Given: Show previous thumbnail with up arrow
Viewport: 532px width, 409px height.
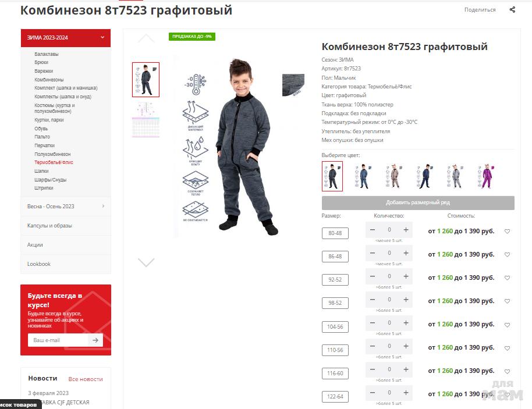Looking at the screenshot, I should [x=146, y=38].
